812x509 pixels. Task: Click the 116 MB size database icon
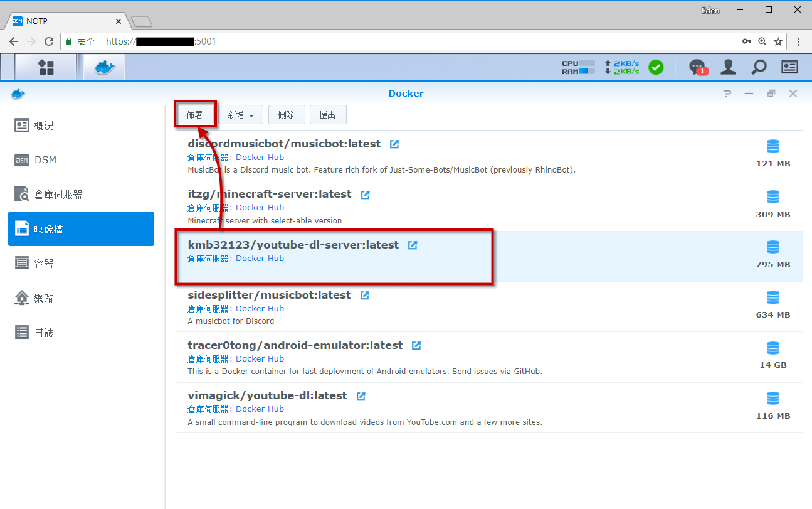(x=773, y=399)
